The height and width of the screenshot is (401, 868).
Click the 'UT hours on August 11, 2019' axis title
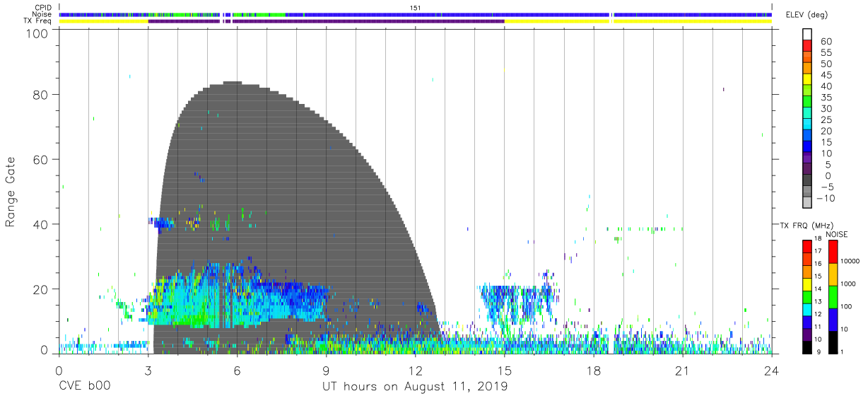414,387
